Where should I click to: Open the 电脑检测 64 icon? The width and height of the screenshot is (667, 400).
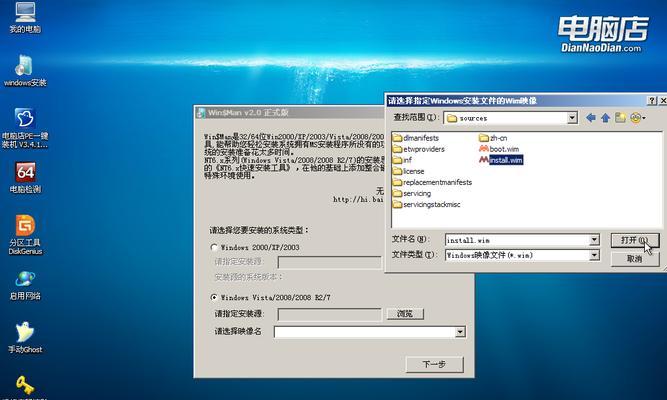click(25, 177)
